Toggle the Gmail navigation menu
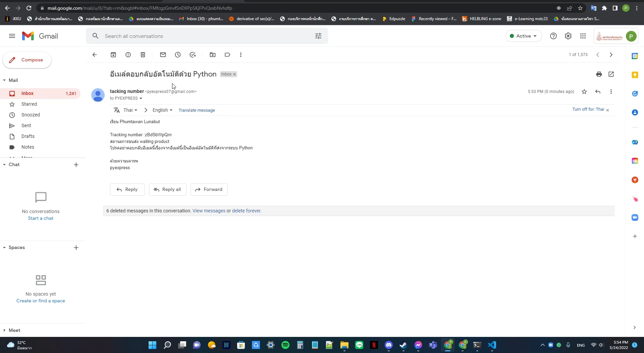The image size is (644, 353). point(12,36)
